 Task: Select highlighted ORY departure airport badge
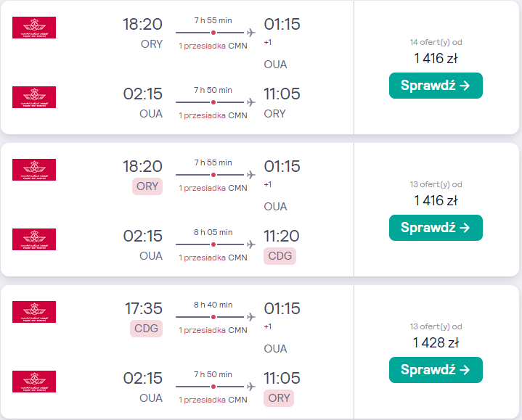coord(147,186)
